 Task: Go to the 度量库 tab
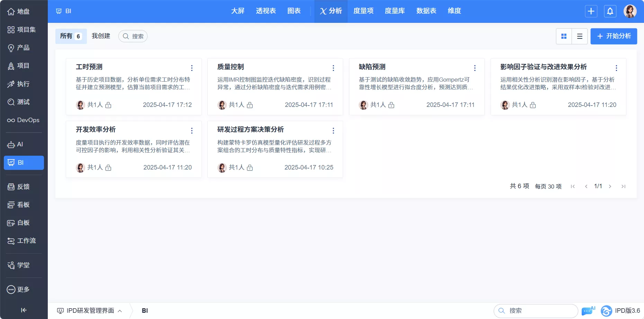(x=395, y=11)
